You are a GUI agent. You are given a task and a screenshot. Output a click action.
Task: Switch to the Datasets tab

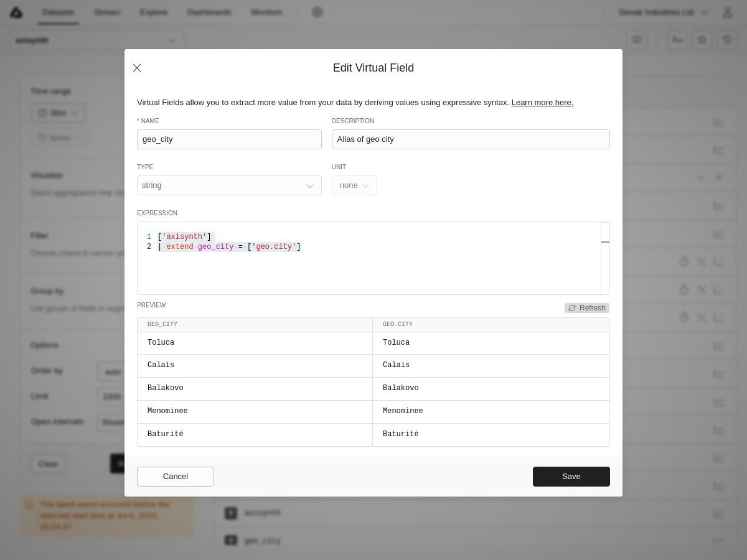coord(58,12)
